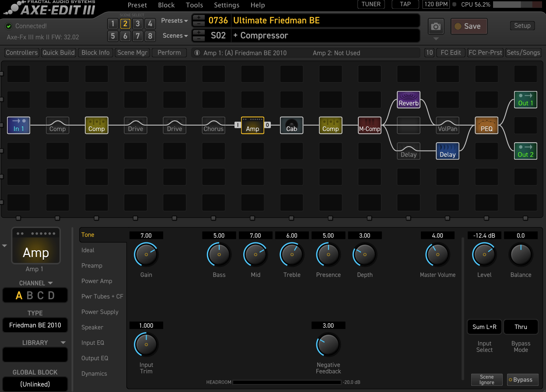The width and height of the screenshot is (546, 392).
Task: Open the Tools menu
Action: [194, 5]
